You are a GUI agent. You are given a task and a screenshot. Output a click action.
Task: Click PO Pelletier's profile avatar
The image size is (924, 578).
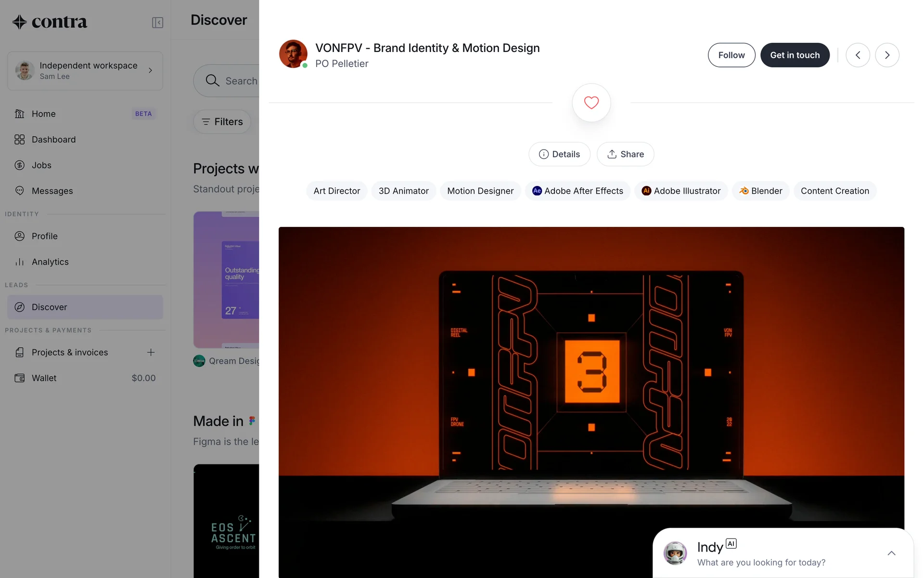[293, 54]
